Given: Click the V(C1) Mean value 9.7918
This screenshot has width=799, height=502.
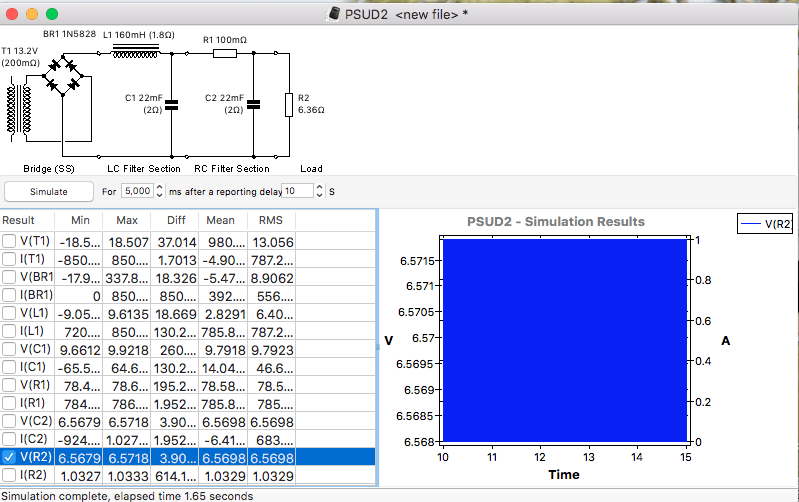Looking at the screenshot, I should click(225, 350).
